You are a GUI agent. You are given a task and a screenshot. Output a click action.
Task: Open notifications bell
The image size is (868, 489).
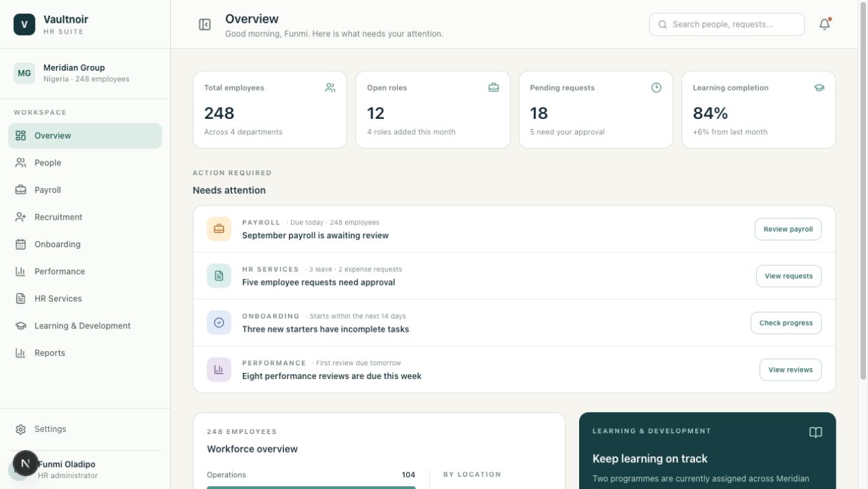point(825,25)
